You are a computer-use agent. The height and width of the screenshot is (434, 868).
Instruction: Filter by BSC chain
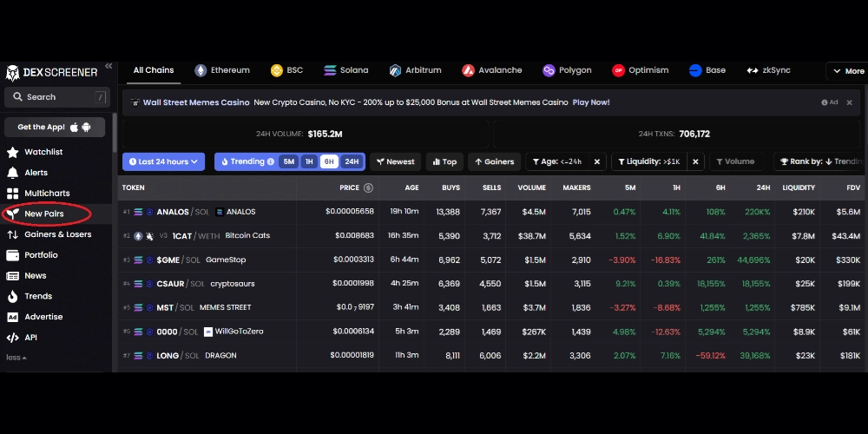click(x=286, y=70)
